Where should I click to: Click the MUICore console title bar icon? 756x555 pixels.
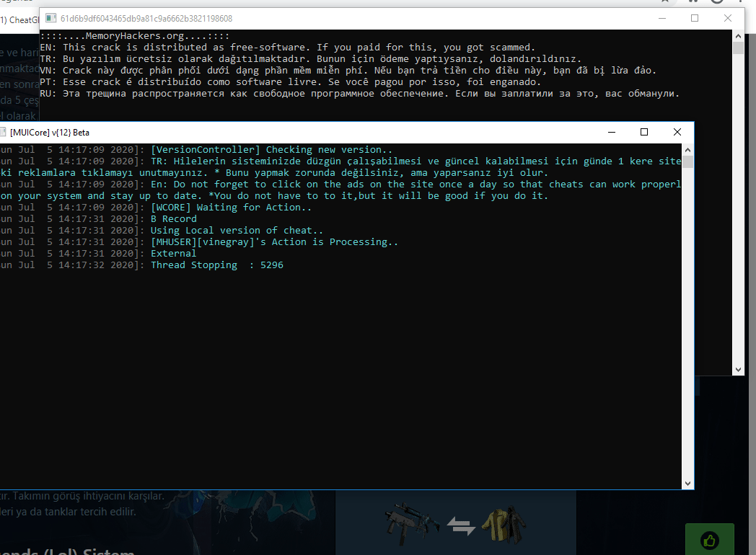[2, 132]
